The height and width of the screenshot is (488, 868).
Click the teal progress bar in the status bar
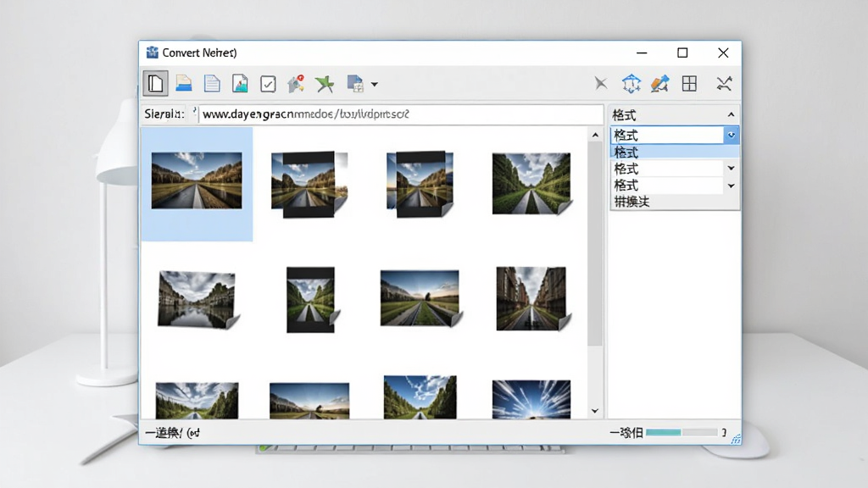point(682,432)
